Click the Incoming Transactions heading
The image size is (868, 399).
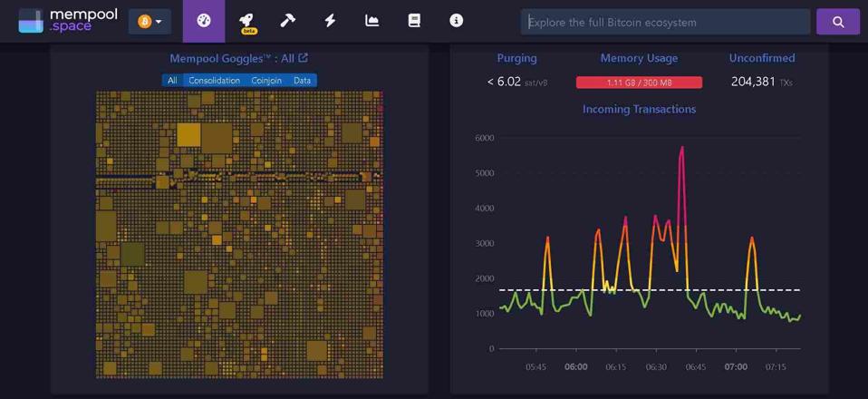coord(639,109)
